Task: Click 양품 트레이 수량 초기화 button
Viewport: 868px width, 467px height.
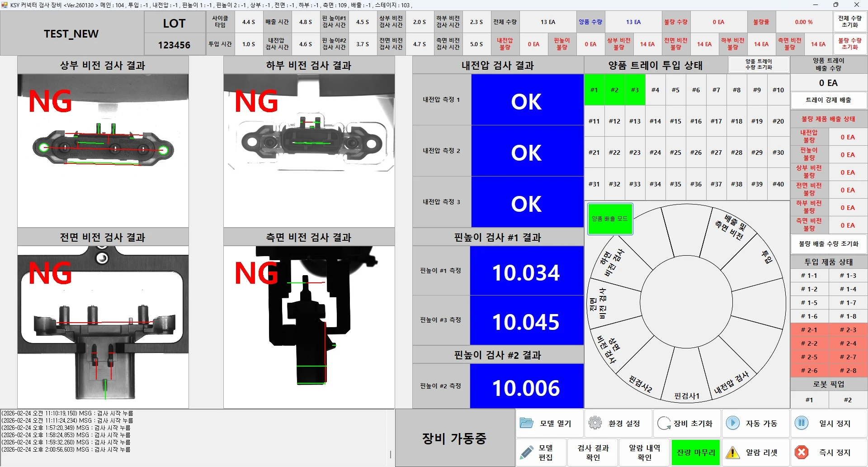Action: (x=759, y=65)
